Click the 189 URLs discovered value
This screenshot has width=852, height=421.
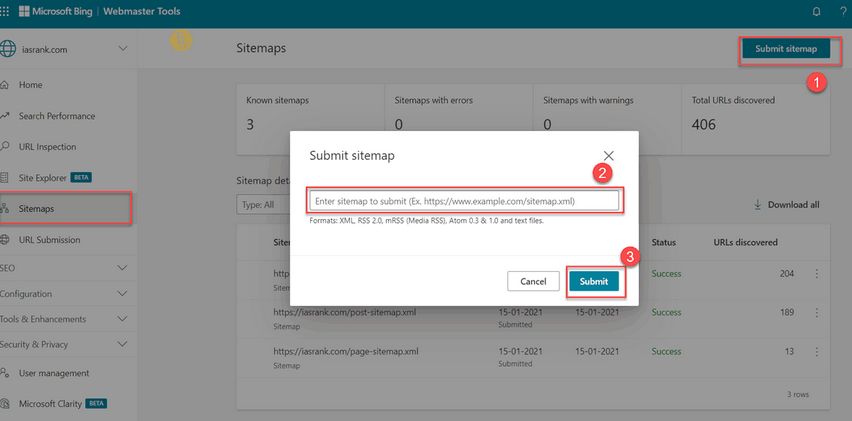pyautogui.click(x=787, y=312)
